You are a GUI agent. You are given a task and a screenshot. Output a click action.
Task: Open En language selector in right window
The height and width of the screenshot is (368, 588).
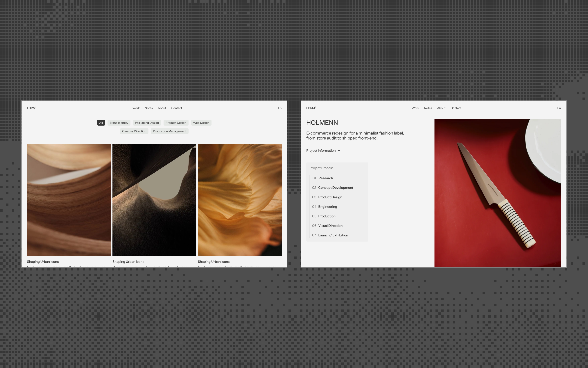point(559,108)
